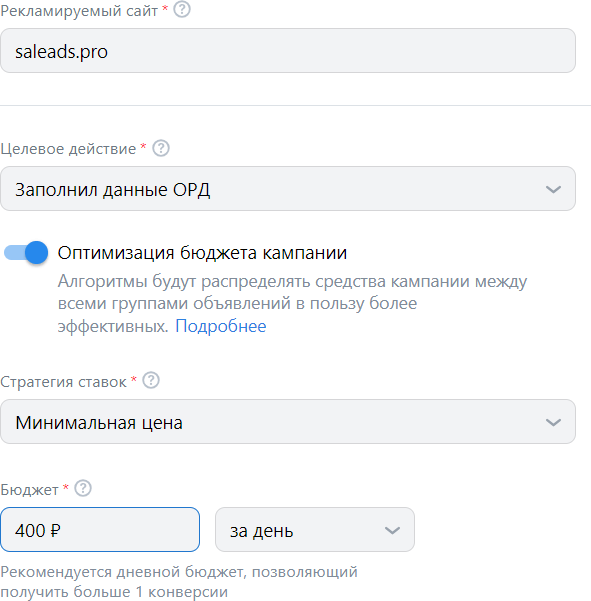Focus the saleads.pro site input field
Image resolution: width=591 pixels, height=601 pixels.
click(x=288, y=51)
